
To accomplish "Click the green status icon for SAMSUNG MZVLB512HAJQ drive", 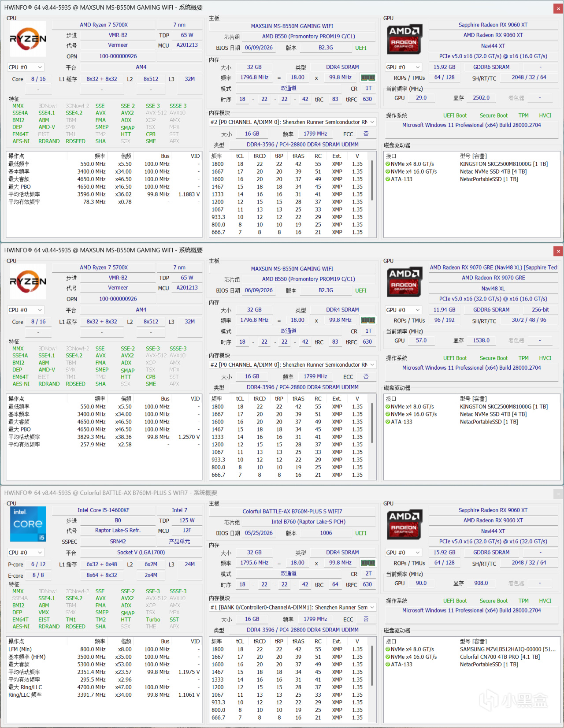I will [x=388, y=650].
